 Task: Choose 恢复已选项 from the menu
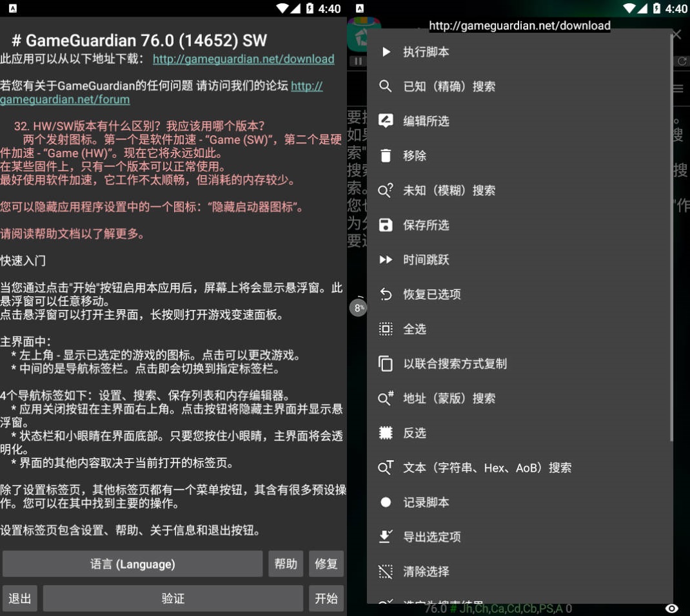click(x=519, y=294)
